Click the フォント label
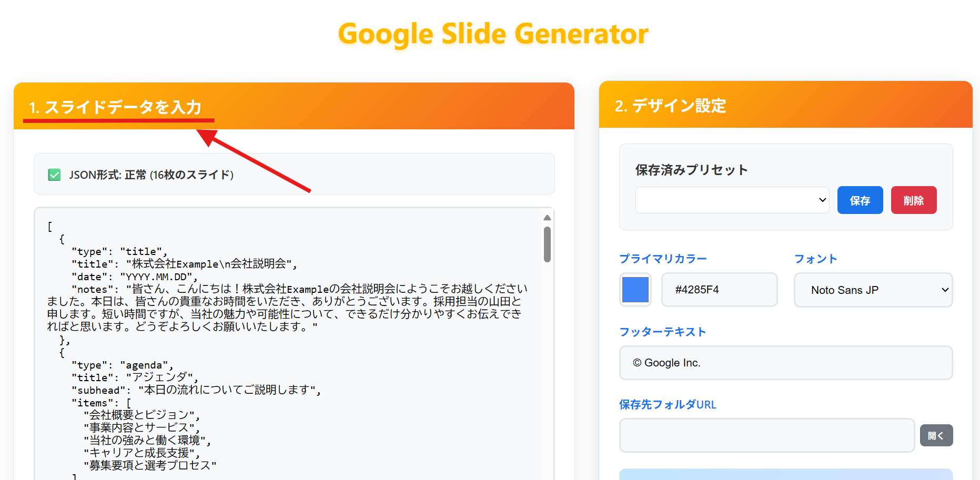 (x=815, y=259)
